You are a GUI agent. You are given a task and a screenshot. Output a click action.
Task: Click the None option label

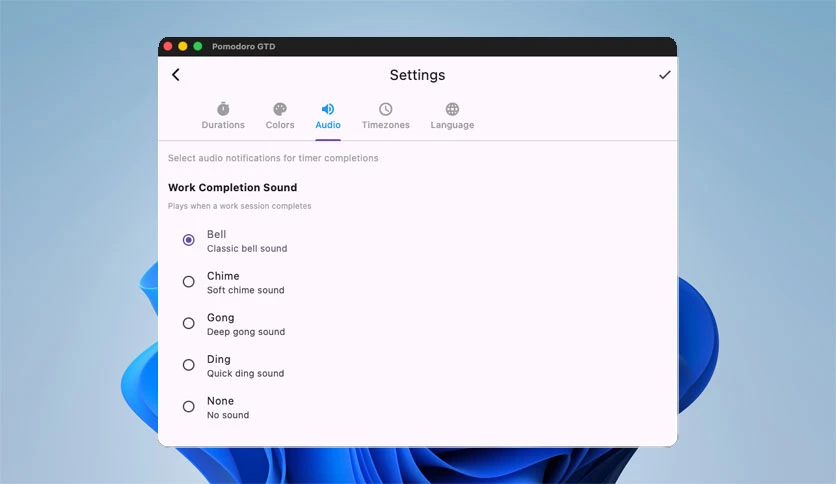point(220,401)
